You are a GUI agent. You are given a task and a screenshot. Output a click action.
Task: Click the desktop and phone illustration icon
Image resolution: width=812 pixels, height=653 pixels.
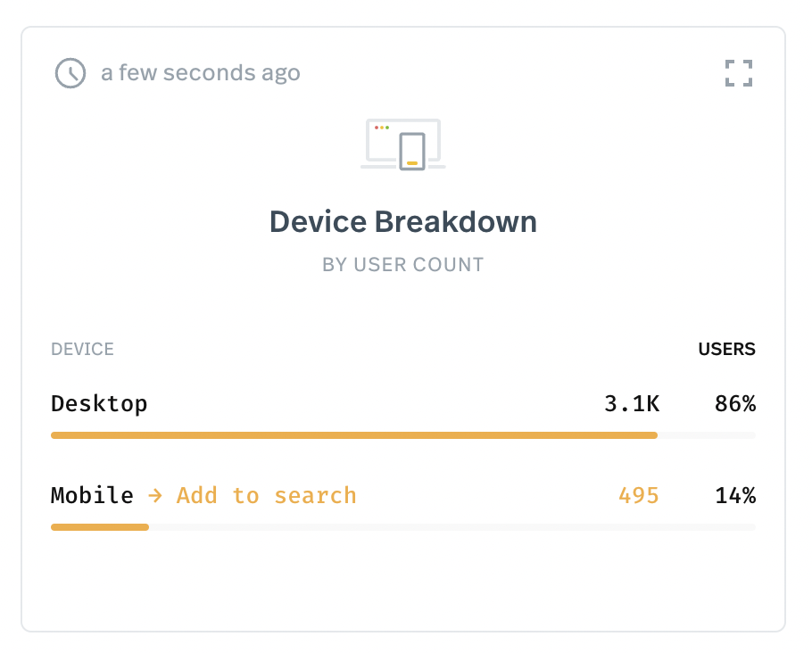[x=403, y=145]
